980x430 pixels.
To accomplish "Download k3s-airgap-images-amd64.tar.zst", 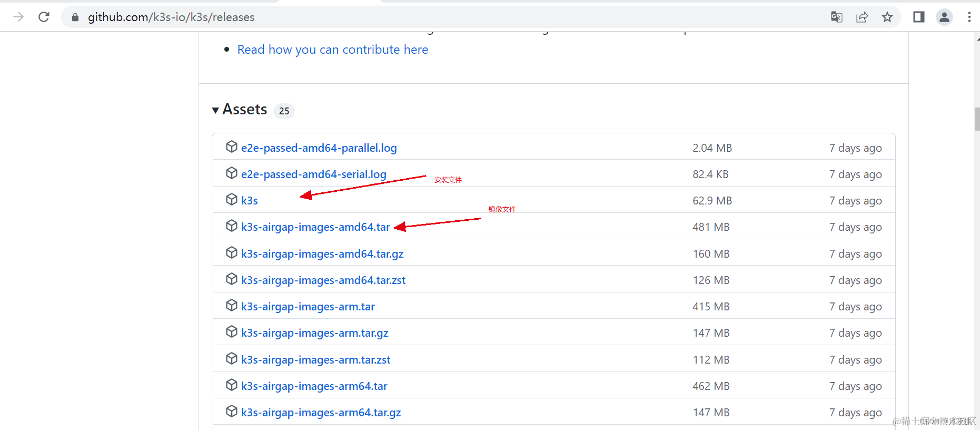I will tap(323, 280).
